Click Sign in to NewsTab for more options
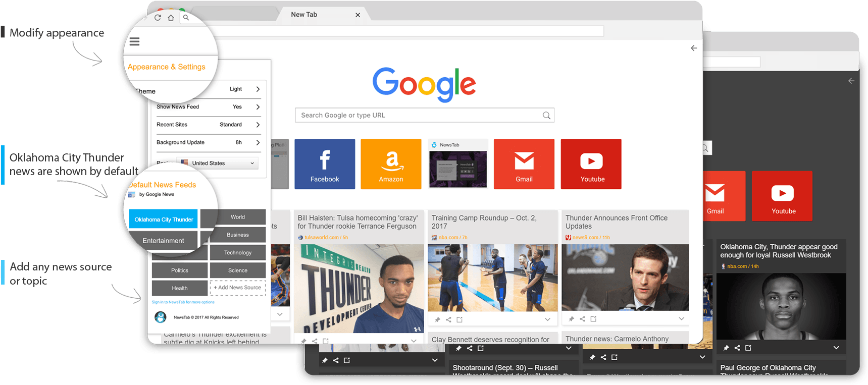The width and height of the screenshot is (868, 385). 183,302
